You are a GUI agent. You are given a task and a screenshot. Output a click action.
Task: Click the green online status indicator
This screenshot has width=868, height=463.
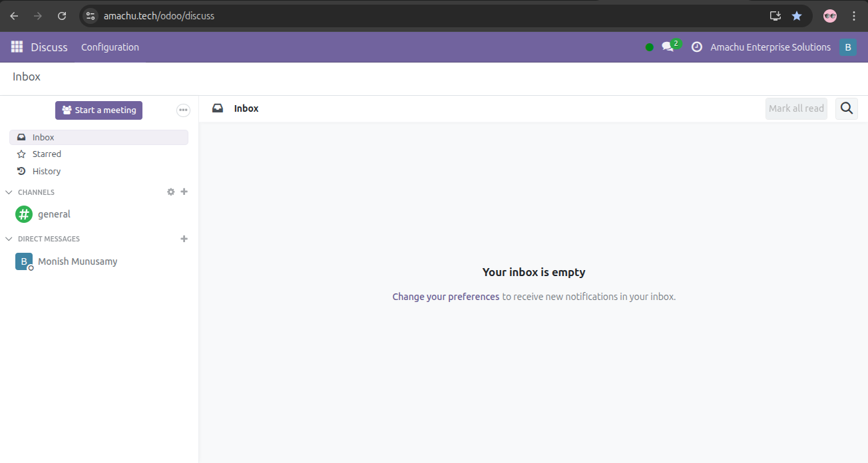pyautogui.click(x=650, y=47)
